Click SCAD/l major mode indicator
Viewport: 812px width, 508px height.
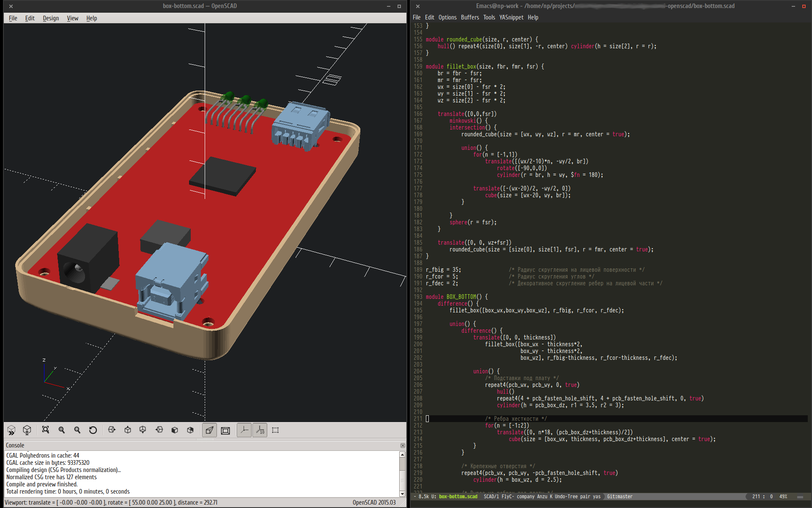[x=491, y=497]
